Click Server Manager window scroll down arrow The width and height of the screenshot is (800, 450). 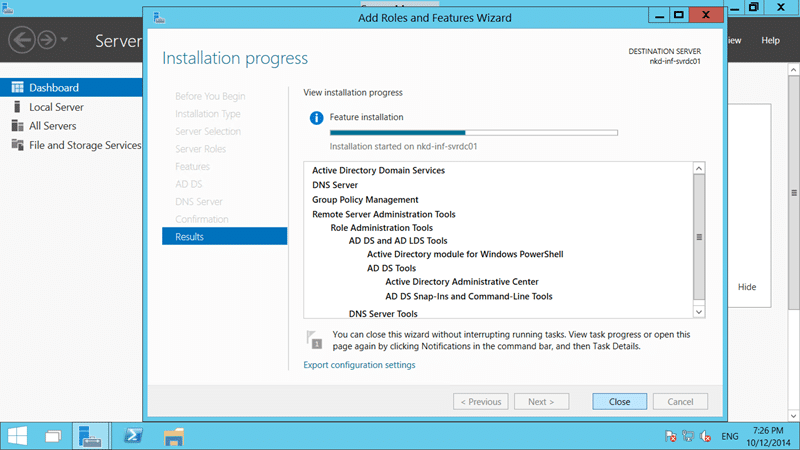pyautogui.click(x=793, y=416)
